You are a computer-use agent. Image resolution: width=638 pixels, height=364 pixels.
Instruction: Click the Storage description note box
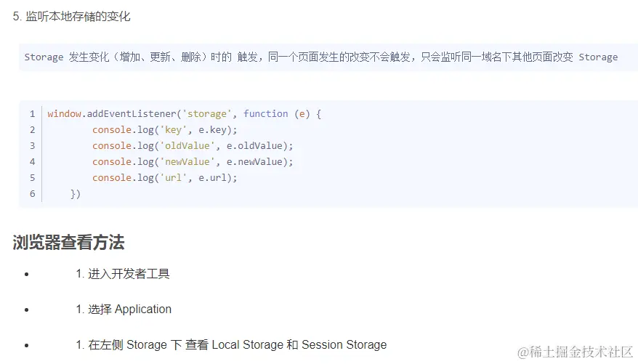[320, 57]
